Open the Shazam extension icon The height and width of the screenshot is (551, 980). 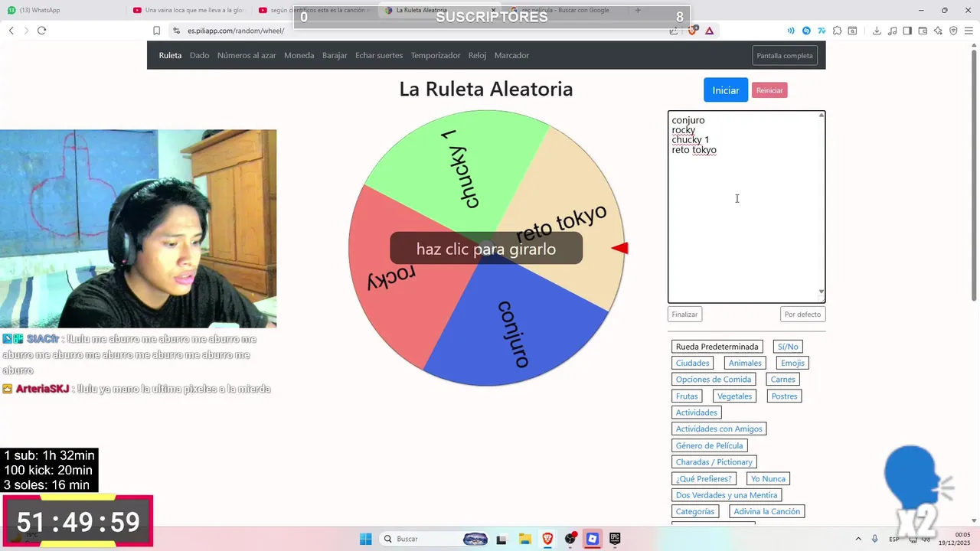[806, 31]
